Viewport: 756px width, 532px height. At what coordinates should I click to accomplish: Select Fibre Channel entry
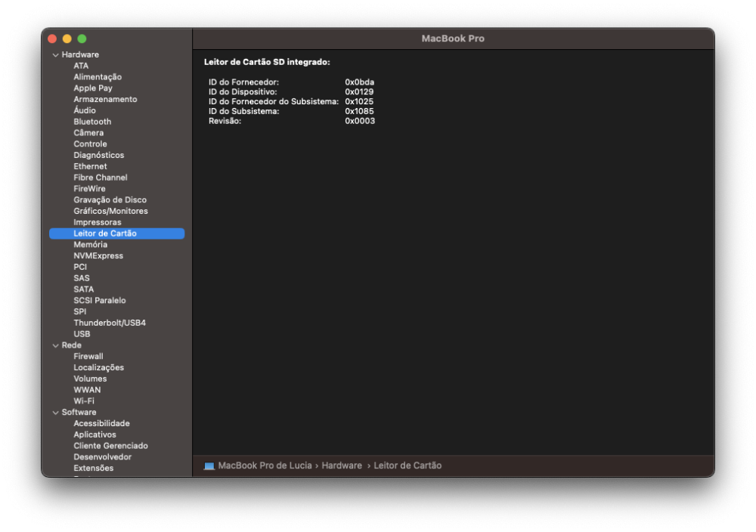pyautogui.click(x=101, y=178)
